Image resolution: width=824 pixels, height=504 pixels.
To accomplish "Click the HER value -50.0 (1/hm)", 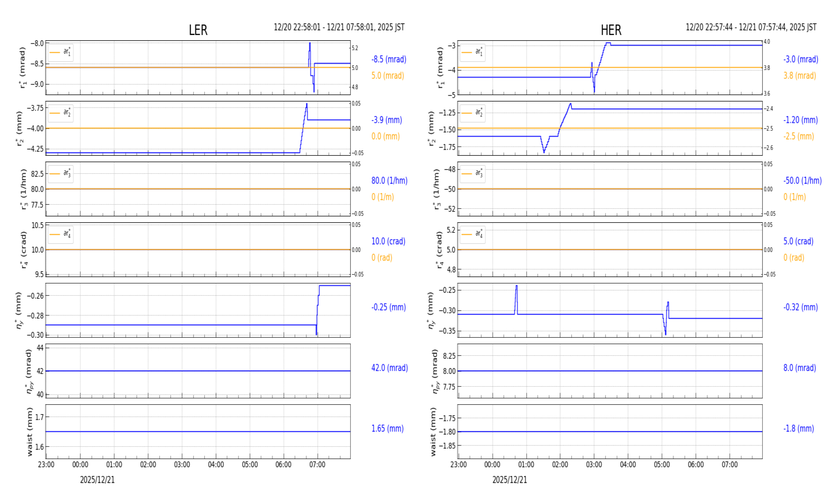I will (802, 181).
